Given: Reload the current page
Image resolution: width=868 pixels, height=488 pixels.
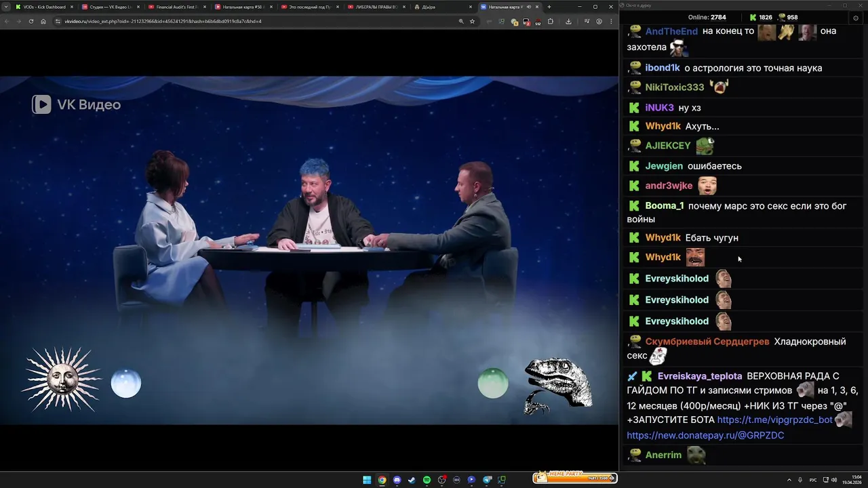Looking at the screenshot, I should (31, 21).
